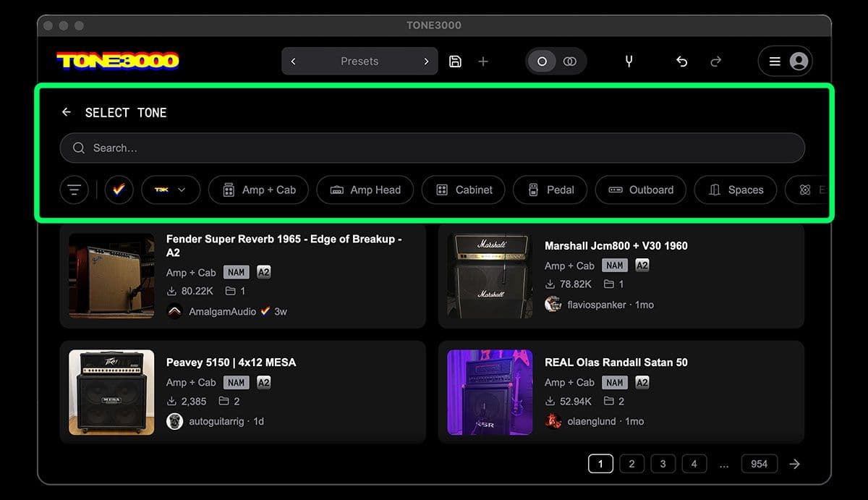Go to next preset with right chevron
Image resolution: width=868 pixels, height=500 pixels.
pos(426,62)
